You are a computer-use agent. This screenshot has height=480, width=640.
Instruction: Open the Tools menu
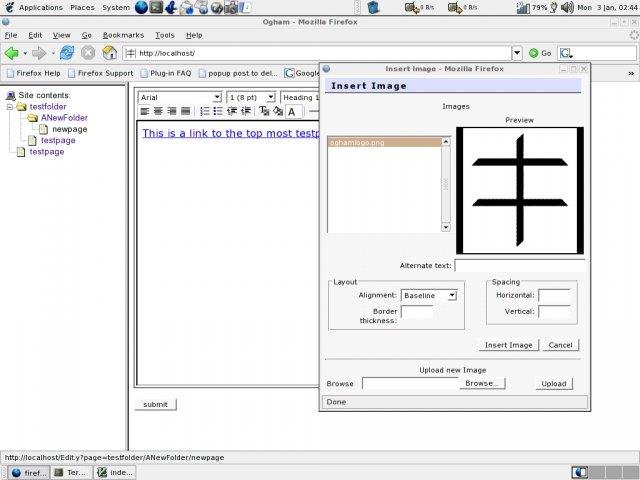coord(164,35)
